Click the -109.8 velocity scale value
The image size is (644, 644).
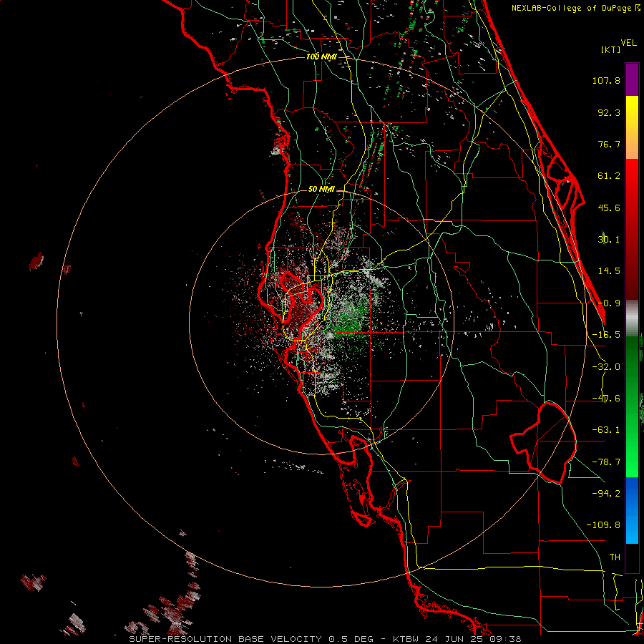603,525
